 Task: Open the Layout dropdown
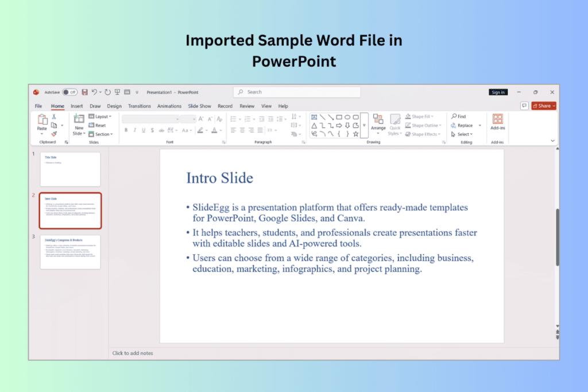coord(100,117)
